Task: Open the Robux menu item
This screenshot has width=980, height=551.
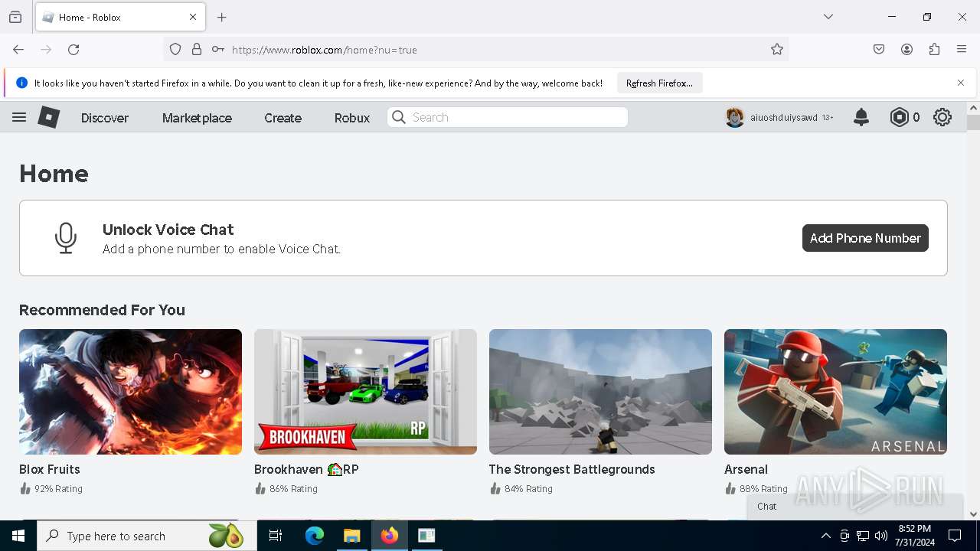Action: tap(352, 118)
